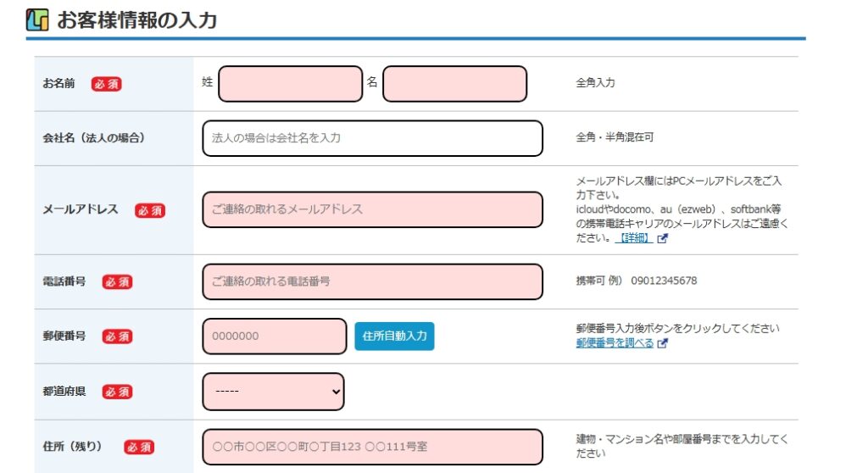Click the 名 (first name) input field
Screen dimensions: 868x473
pos(454,84)
